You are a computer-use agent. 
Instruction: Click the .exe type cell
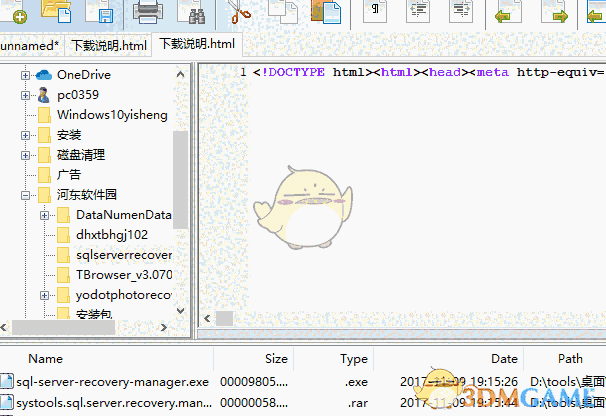tap(356, 382)
